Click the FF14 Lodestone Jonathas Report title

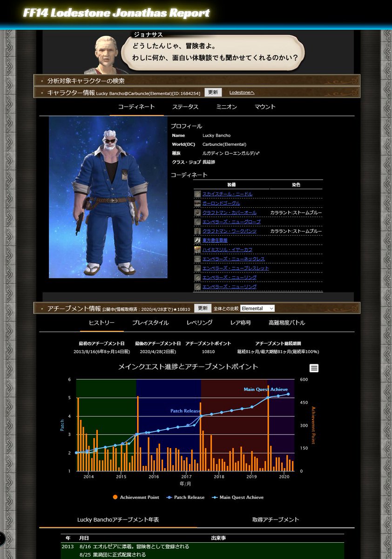(116, 13)
